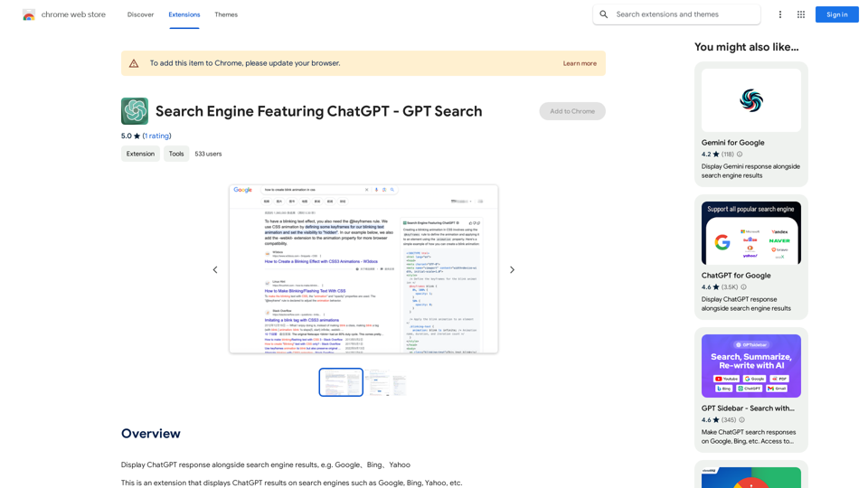The image size is (868, 488).
Task: Click the warning triangle icon in banner
Action: (134, 63)
